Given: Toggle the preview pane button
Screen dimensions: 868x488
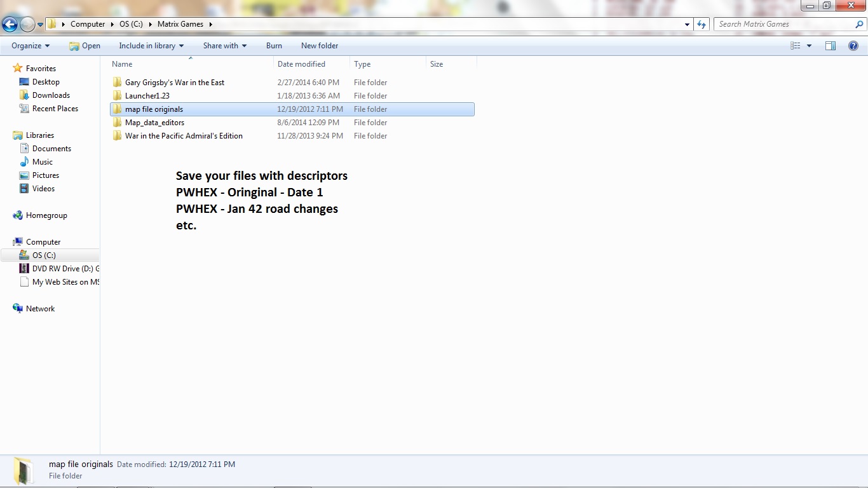Looking at the screenshot, I should pos(831,46).
